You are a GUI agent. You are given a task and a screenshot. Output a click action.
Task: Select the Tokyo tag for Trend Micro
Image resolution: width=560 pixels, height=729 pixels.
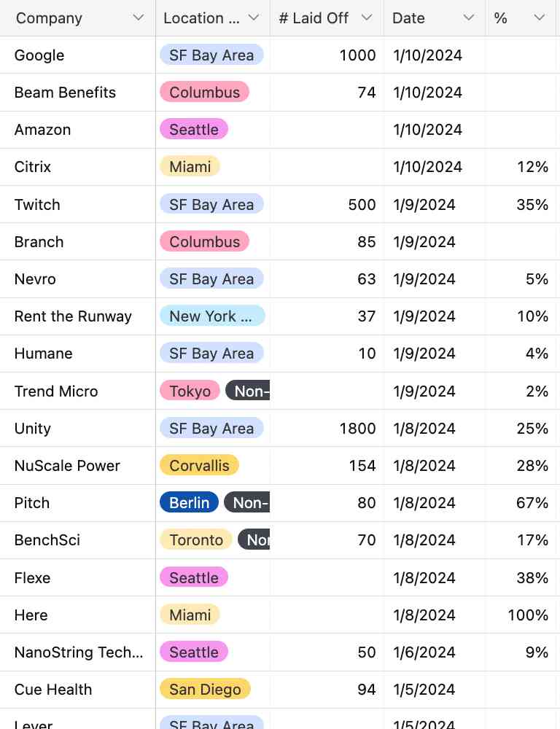190,391
